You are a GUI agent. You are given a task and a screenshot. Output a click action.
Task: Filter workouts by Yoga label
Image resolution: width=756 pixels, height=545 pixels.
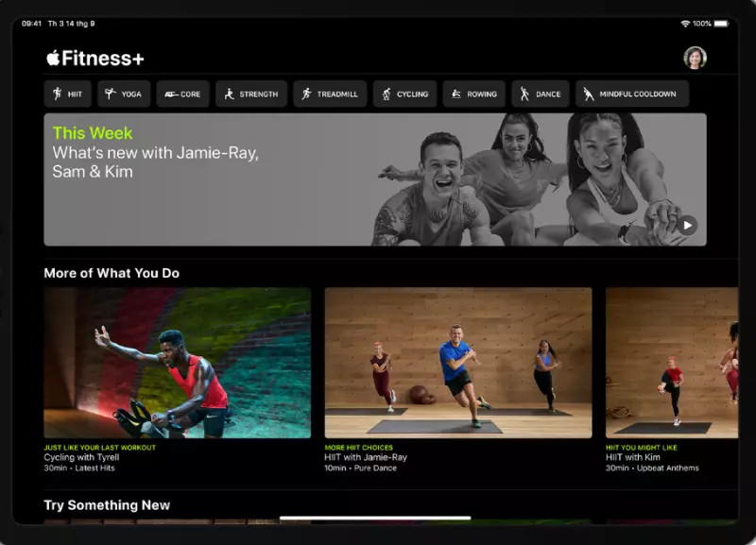tap(131, 94)
